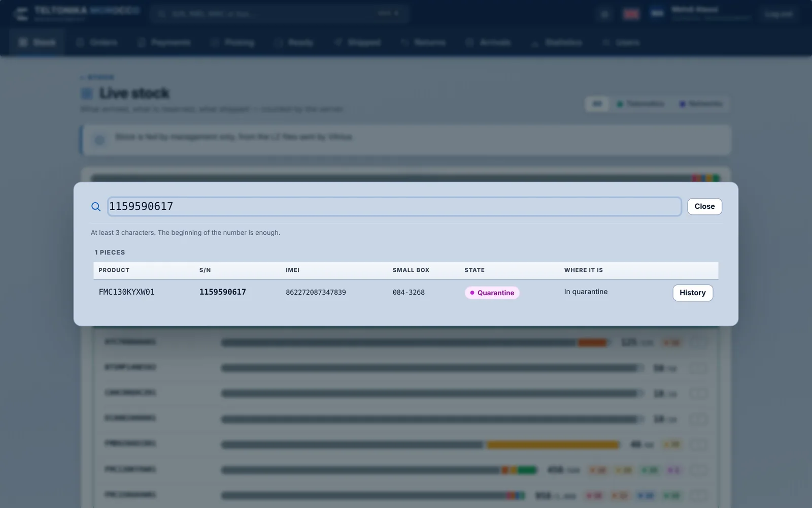Screen dimensions: 812x508
Task: Select small box value 084-3268
Action: 409,293
